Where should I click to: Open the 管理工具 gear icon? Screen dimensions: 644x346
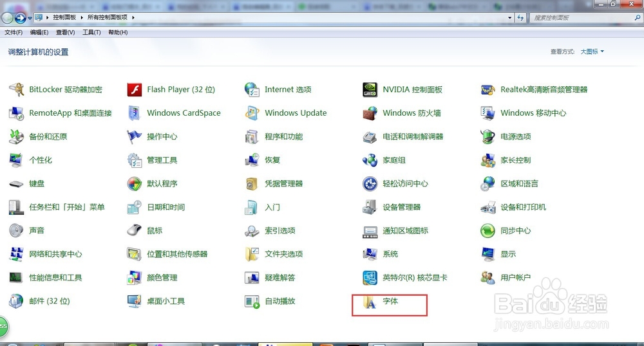click(135, 160)
